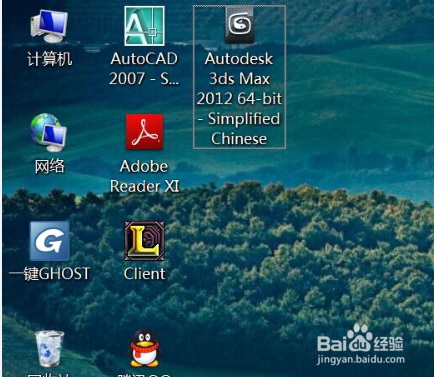Select the Autodesk 3ds Max 2012 icon
This screenshot has width=434, height=377.
pyautogui.click(x=239, y=26)
